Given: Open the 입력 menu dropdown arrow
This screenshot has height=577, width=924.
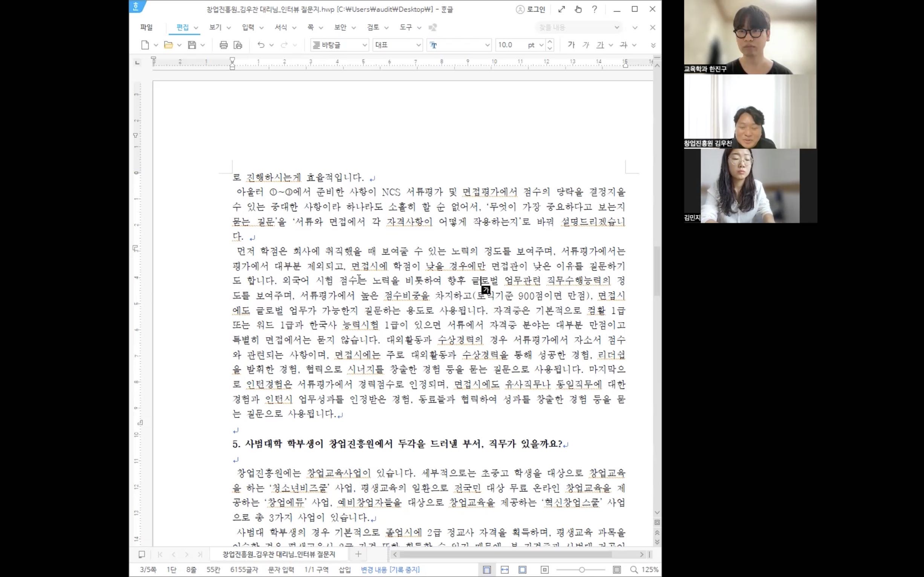Looking at the screenshot, I should tap(262, 28).
